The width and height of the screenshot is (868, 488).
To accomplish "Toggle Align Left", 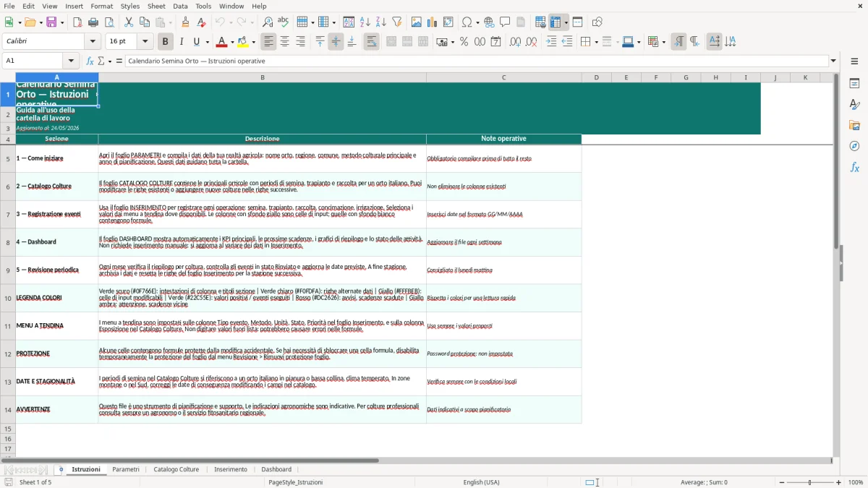I will click(268, 42).
